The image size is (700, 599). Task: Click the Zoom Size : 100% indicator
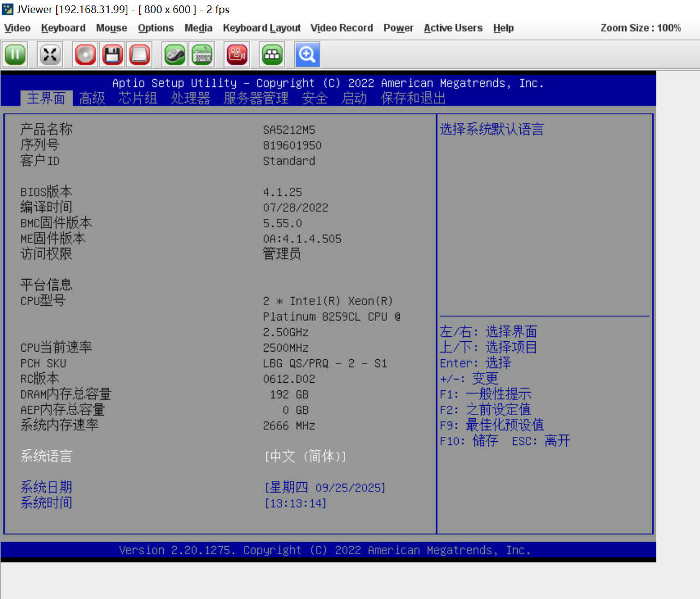(x=640, y=28)
